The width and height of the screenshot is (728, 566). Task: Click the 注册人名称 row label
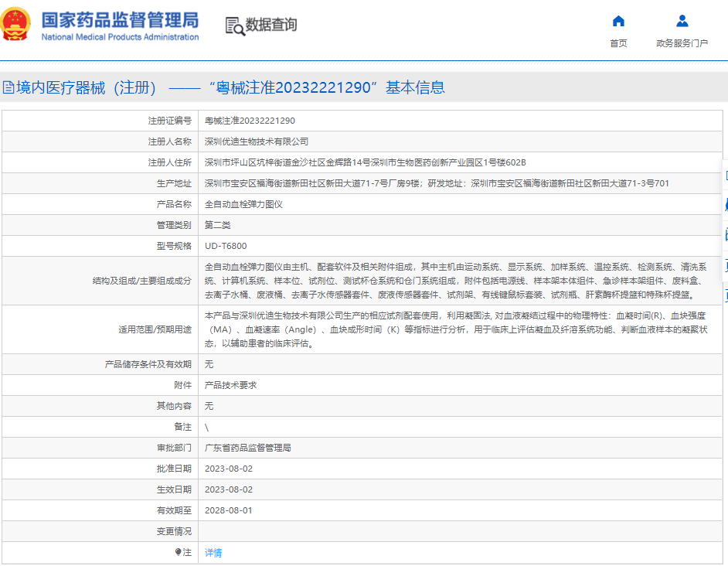tap(169, 141)
